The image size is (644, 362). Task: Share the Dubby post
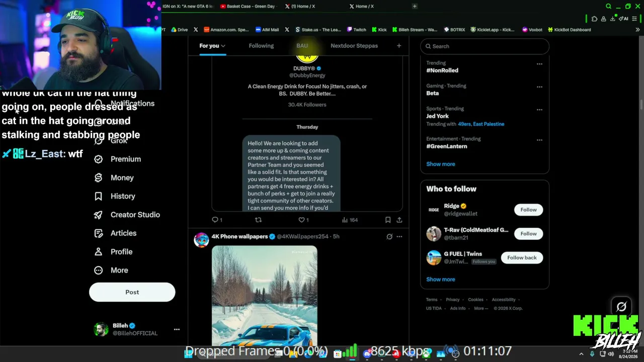pos(399,220)
